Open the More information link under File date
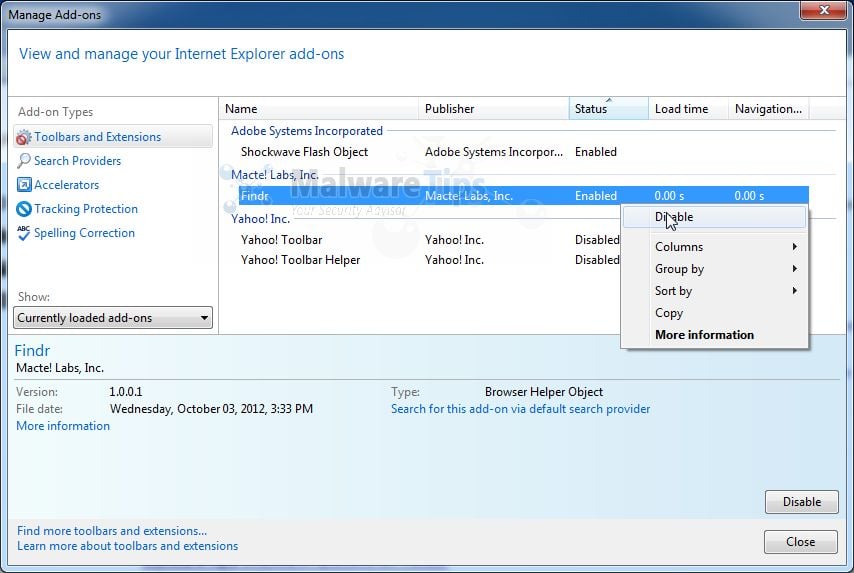The width and height of the screenshot is (854, 573). pos(63,426)
